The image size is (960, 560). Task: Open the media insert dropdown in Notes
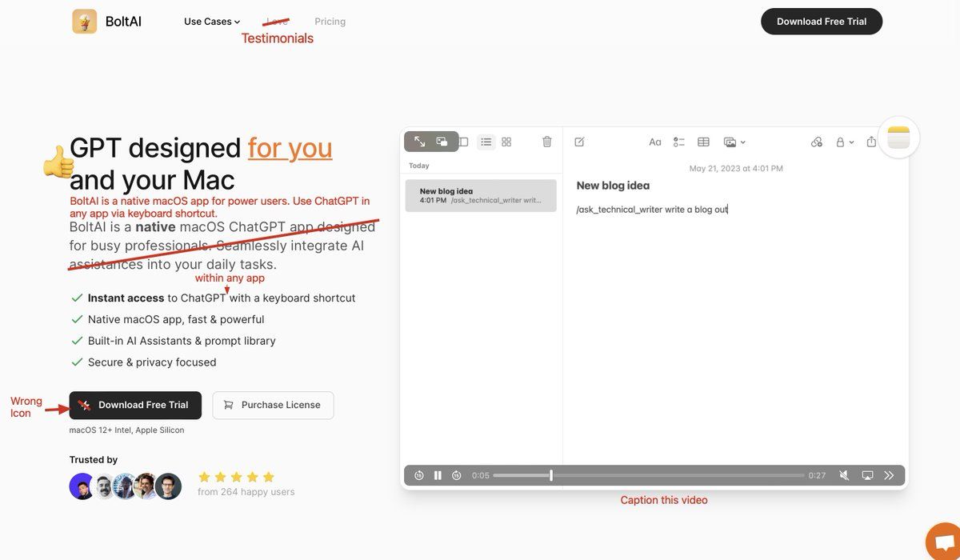click(734, 142)
